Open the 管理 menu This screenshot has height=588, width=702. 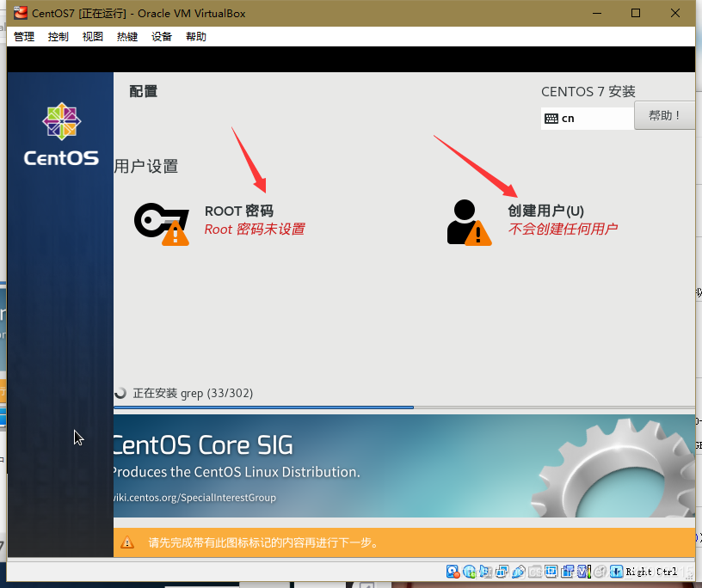(24, 37)
